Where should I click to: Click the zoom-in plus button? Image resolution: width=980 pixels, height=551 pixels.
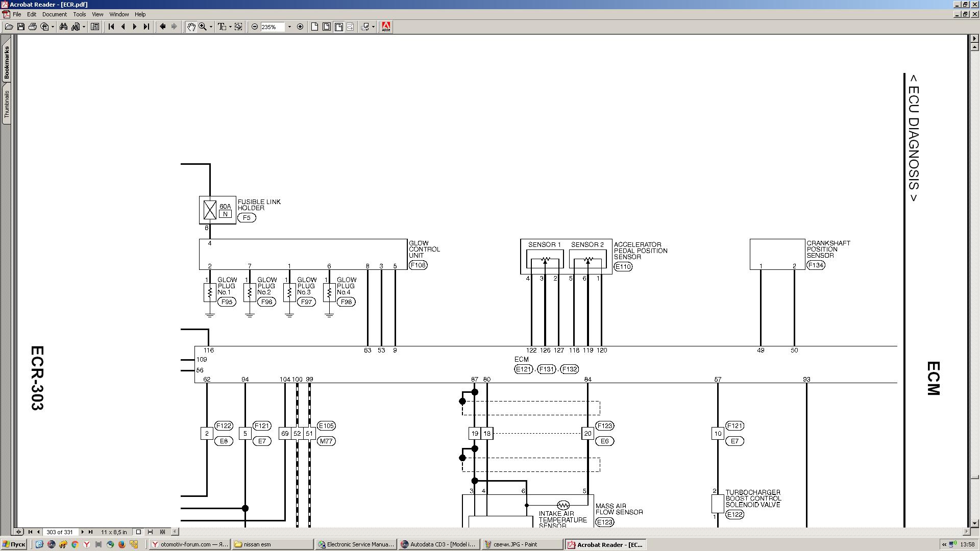pyautogui.click(x=300, y=27)
